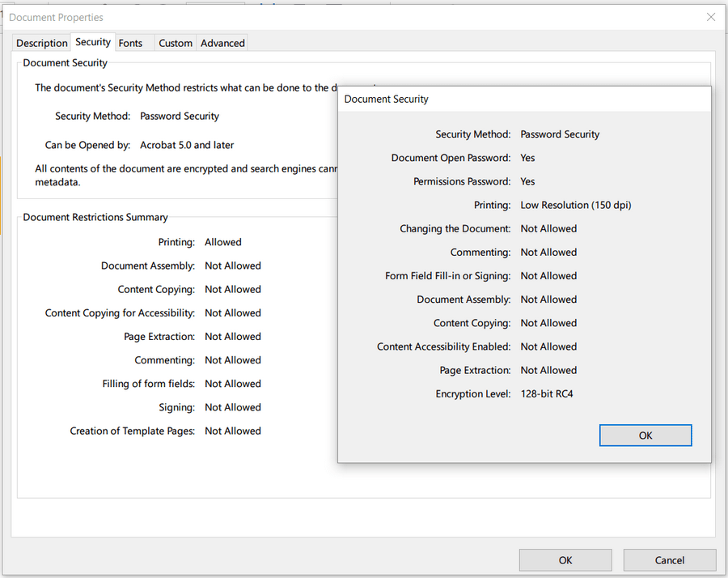This screenshot has width=728, height=578.
Task: Click the Document Restrictions Summary heading
Action: coord(95,217)
